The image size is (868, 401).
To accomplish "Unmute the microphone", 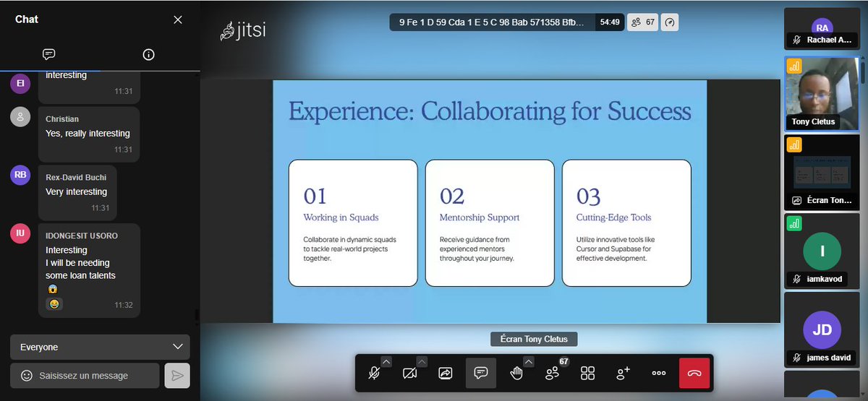I will pyautogui.click(x=374, y=373).
